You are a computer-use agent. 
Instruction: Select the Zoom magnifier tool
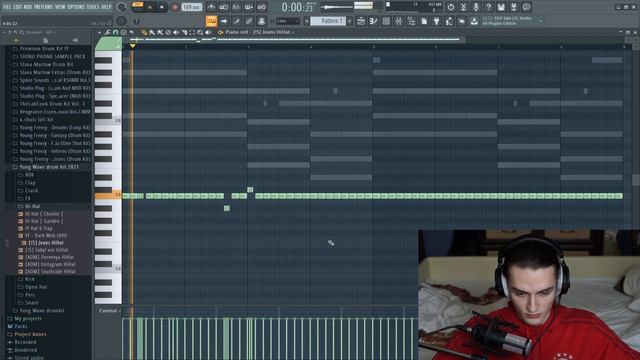[x=200, y=32]
